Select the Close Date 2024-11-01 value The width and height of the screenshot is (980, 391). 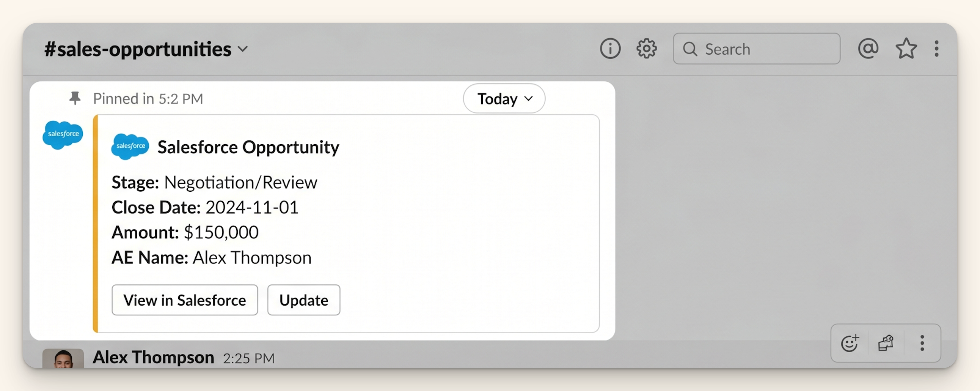252,208
